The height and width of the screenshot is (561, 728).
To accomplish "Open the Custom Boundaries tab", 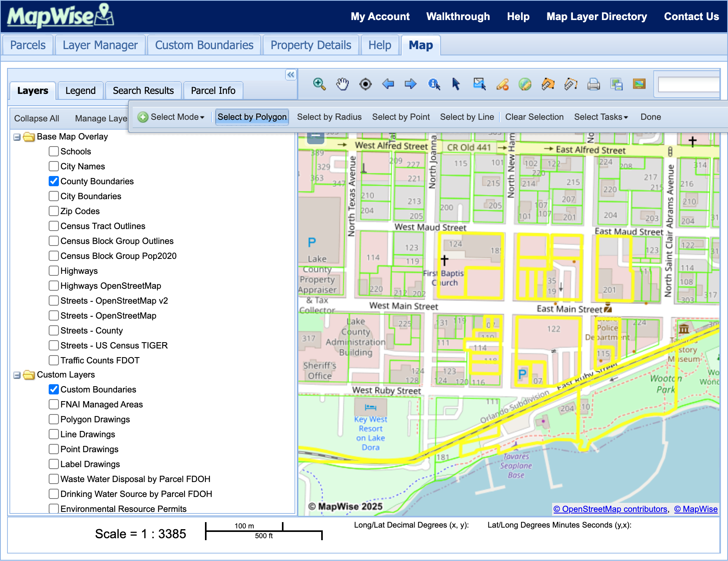I will 204,45.
